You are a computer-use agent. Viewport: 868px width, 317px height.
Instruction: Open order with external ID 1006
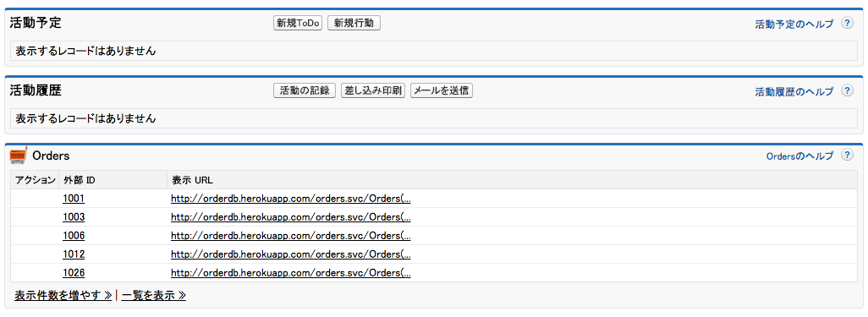(x=74, y=236)
